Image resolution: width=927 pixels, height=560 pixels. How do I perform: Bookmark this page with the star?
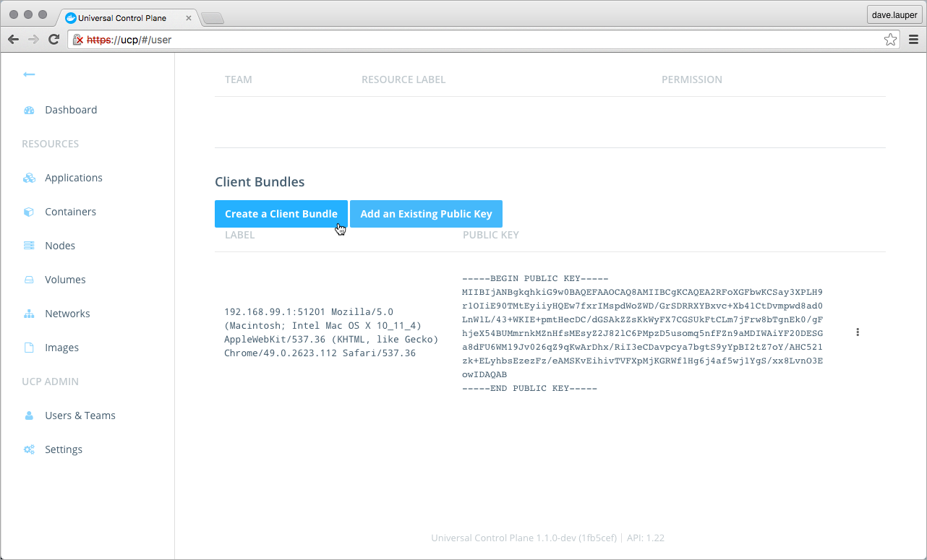coord(890,40)
